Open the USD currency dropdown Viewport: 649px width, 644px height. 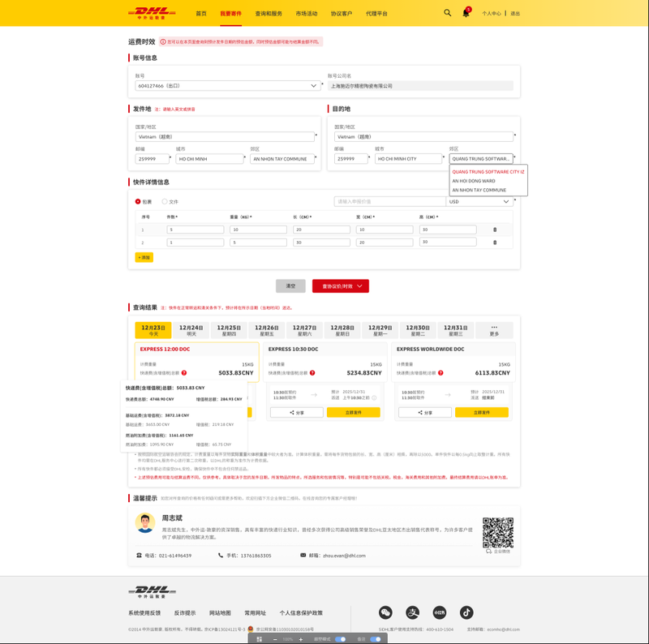pos(479,202)
